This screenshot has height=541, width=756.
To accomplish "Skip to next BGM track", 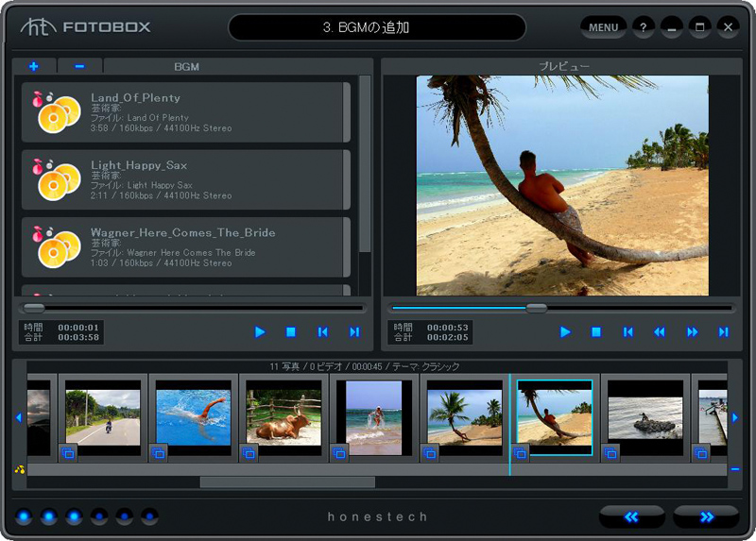I will coord(354,331).
